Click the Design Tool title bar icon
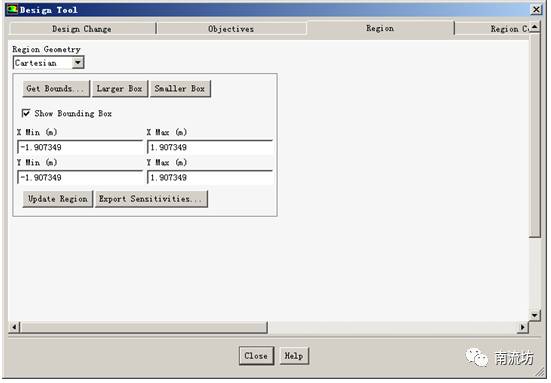The width and height of the screenshot is (551, 383). [12, 9]
